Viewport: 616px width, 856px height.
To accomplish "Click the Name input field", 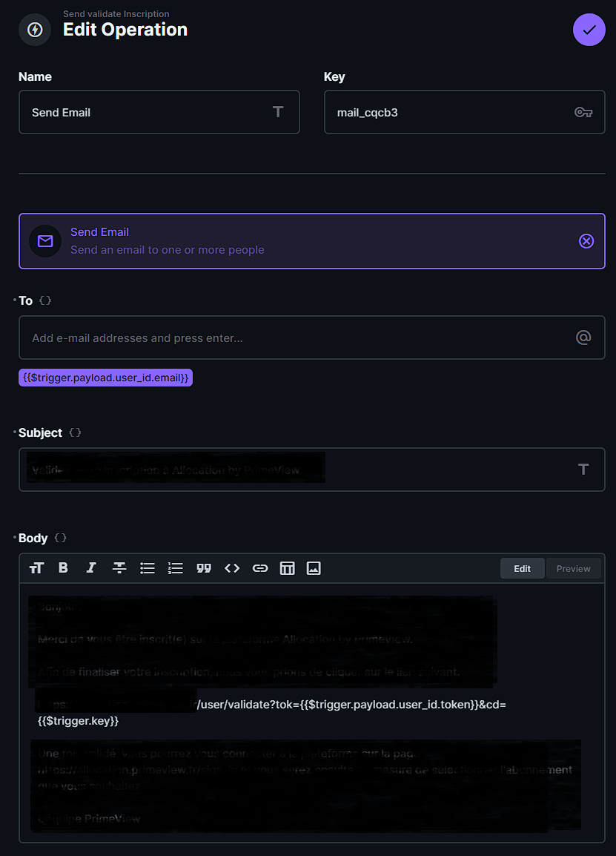I will tap(148, 113).
